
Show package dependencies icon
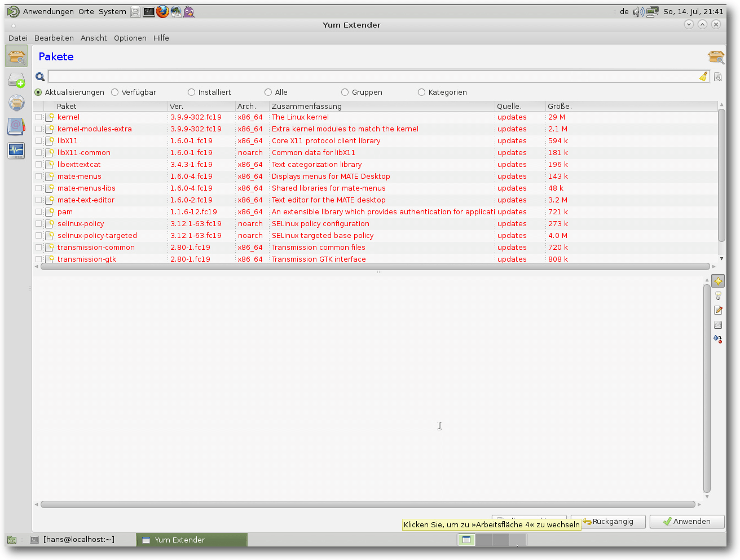(718, 339)
